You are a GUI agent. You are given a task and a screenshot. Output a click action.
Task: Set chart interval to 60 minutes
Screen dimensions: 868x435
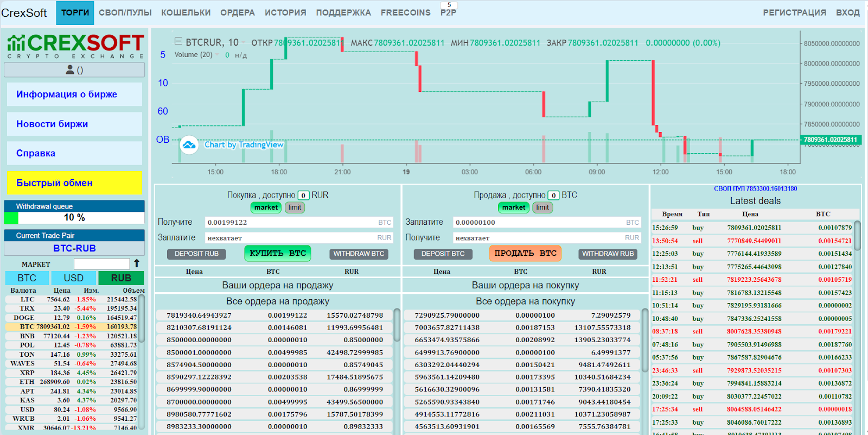(x=163, y=111)
